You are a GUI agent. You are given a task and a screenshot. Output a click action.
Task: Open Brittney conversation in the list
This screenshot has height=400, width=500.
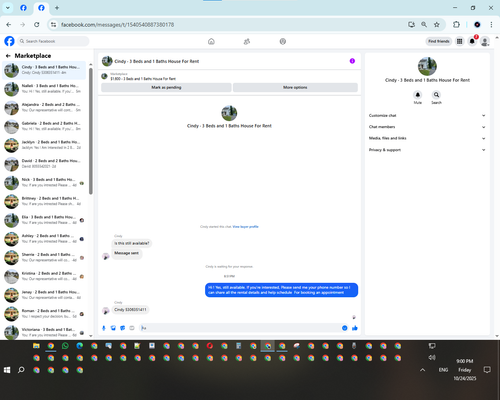44,201
